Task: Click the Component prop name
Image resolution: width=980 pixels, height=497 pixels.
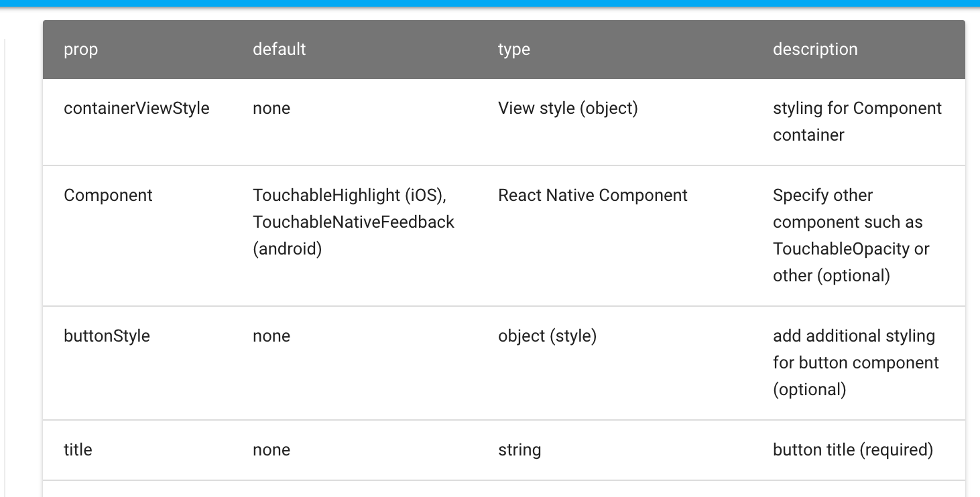Action: [x=108, y=195]
